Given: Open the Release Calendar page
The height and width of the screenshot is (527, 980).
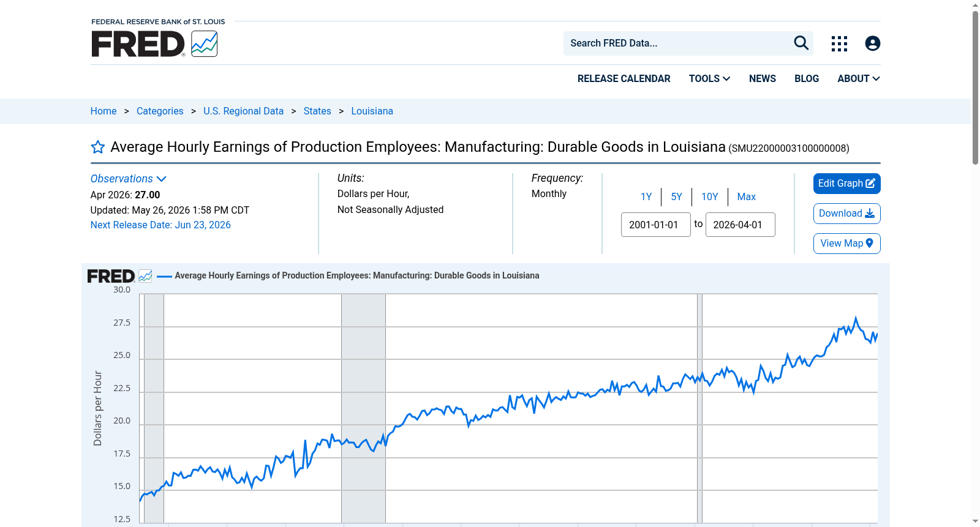Looking at the screenshot, I should point(624,78).
